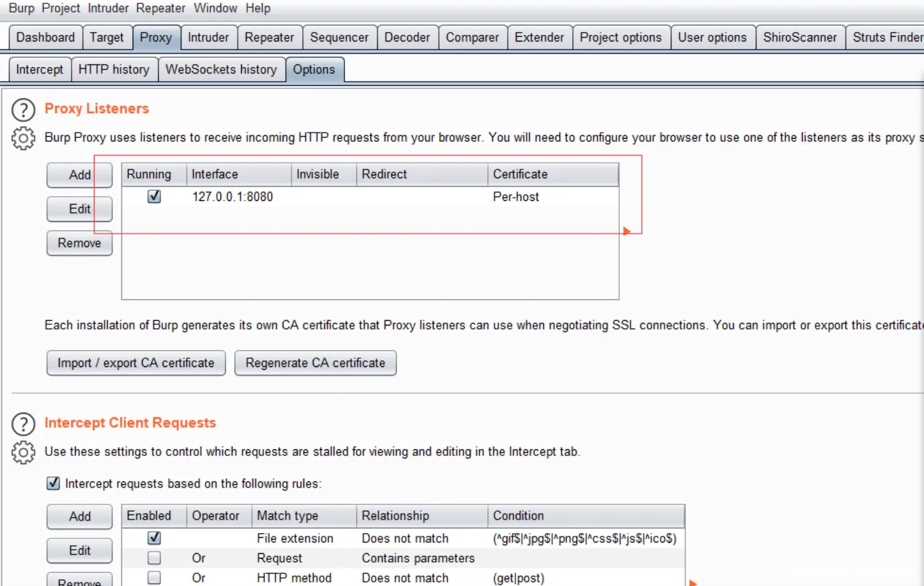Open the ShiroScanner extension tab
The width and height of the screenshot is (924, 586).
point(799,38)
